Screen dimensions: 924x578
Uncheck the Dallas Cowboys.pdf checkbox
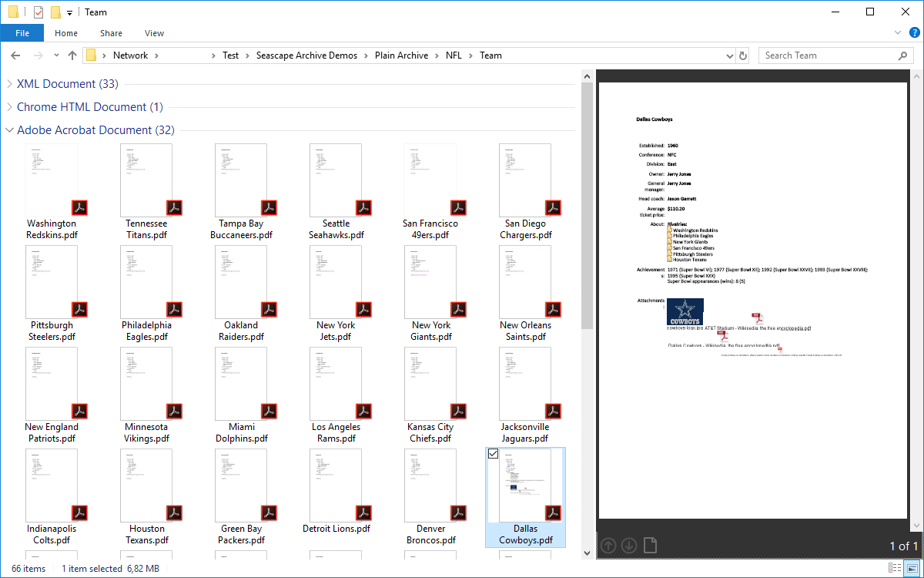pos(494,454)
